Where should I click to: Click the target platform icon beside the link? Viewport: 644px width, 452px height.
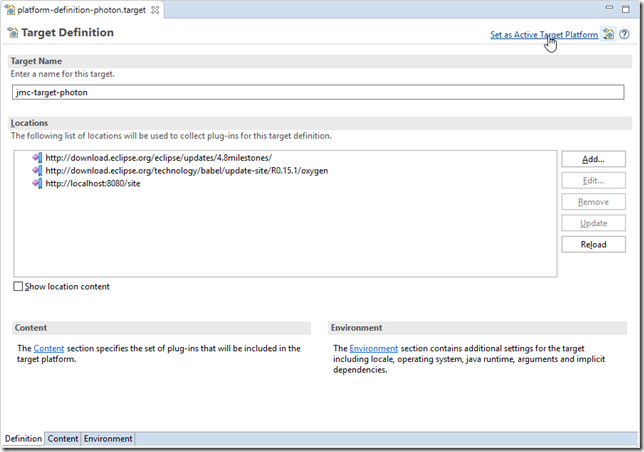(x=609, y=34)
